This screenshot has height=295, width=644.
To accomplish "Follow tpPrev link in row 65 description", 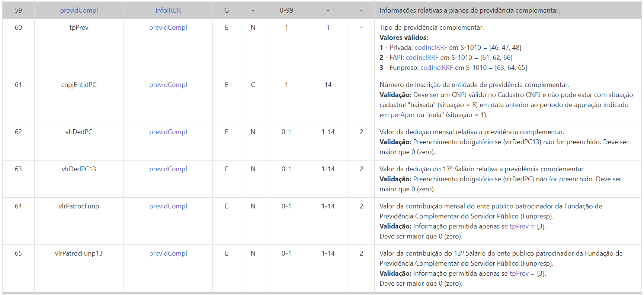I will pyautogui.click(x=519, y=273).
